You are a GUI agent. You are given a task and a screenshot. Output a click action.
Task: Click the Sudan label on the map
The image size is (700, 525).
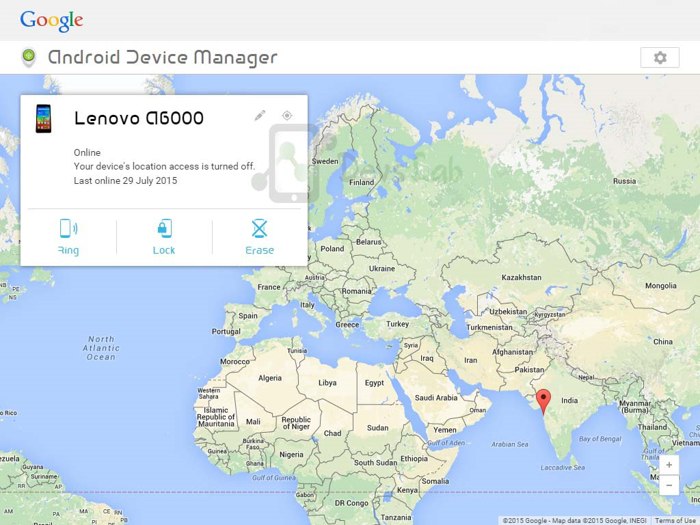(x=377, y=428)
